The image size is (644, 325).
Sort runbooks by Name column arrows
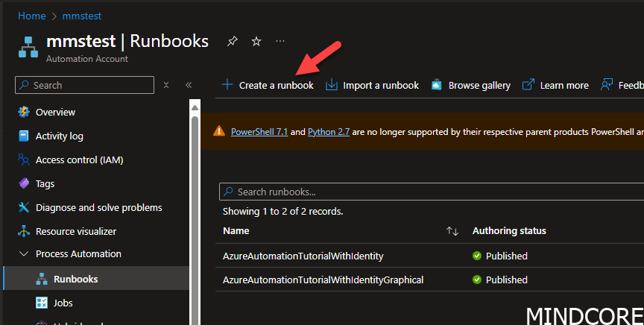pos(452,231)
